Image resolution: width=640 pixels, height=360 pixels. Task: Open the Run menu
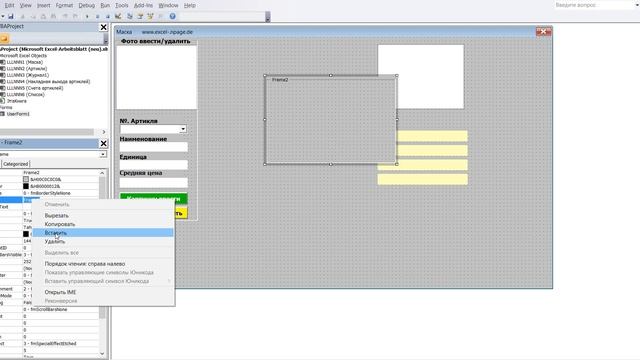pyautogui.click(x=105, y=5)
